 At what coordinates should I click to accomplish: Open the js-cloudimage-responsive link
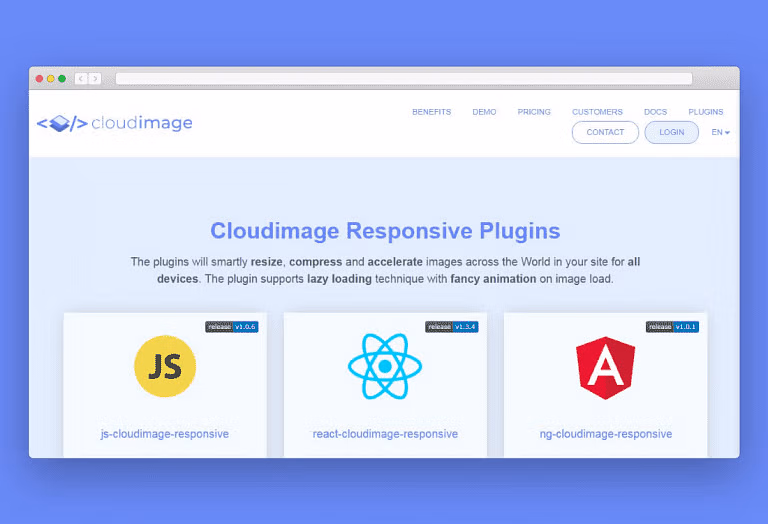pyautogui.click(x=165, y=434)
